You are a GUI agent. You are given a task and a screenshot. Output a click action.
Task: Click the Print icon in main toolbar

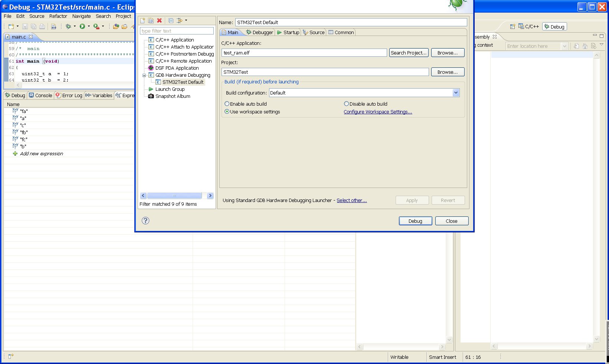(42, 26)
